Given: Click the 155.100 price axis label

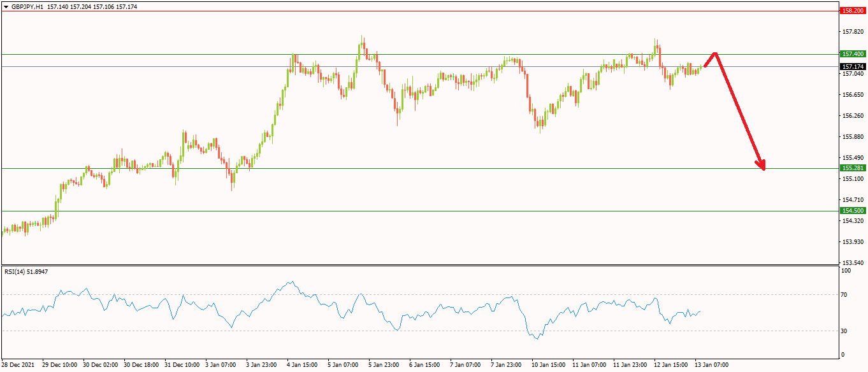Looking at the screenshot, I should (852, 179).
